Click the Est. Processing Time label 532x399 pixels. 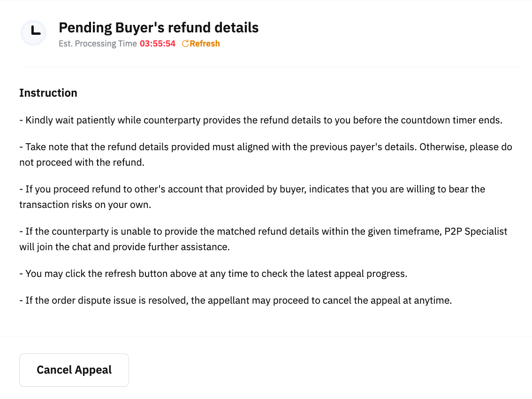98,44
